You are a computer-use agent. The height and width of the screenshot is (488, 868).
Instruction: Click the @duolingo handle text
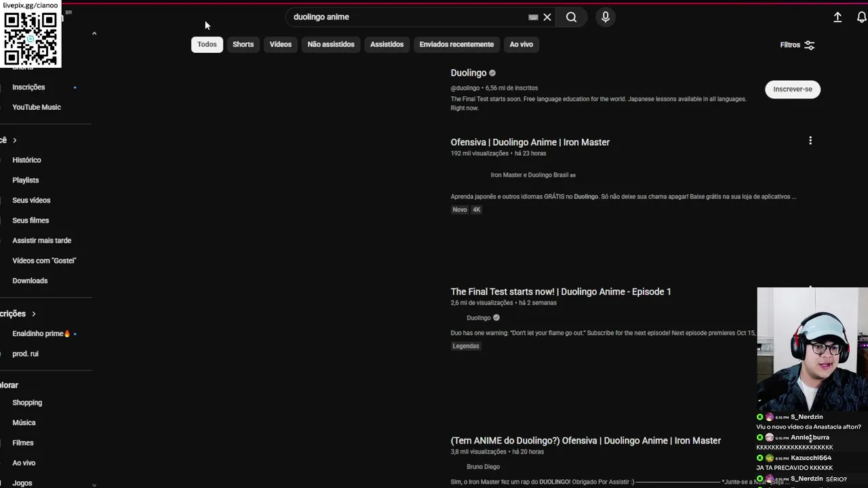point(465,88)
